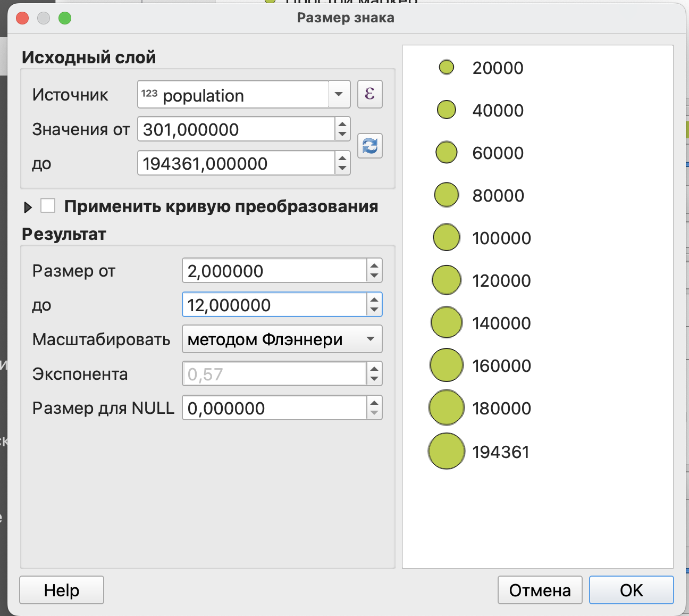Click the 60000 legend circle symbol

tap(447, 152)
